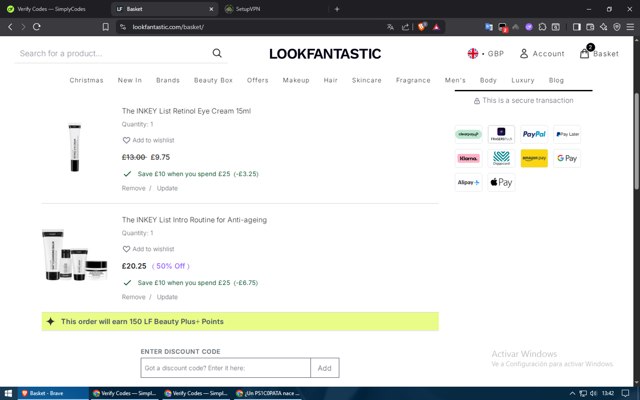The height and width of the screenshot is (400, 640).
Task: Select the UK flag GBP currency selector
Action: click(x=485, y=53)
